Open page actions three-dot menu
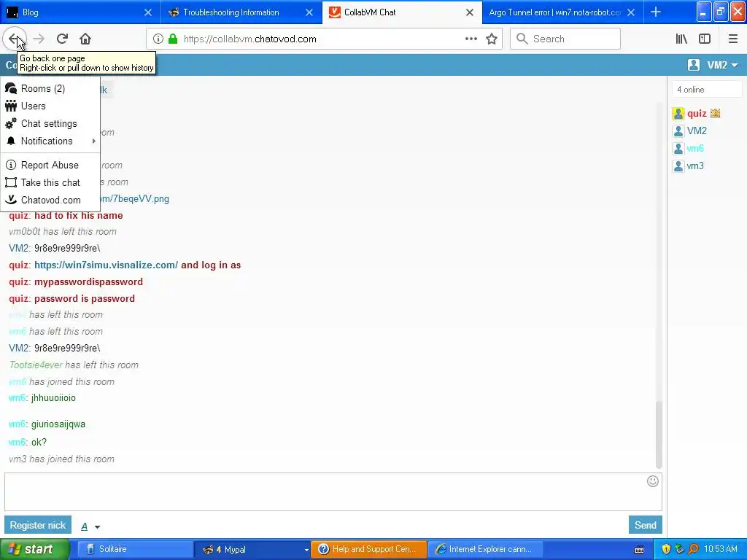Image resolution: width=747 pixels, height=560 pixels. [x=471, y=39]
